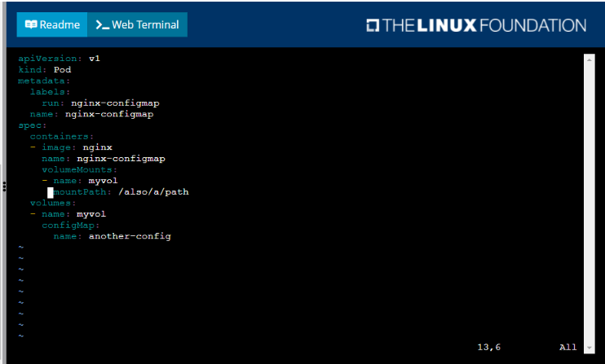Screen dimensions: 605x364
Task: Click the volumeMounts key
Action: pos(79,169)
